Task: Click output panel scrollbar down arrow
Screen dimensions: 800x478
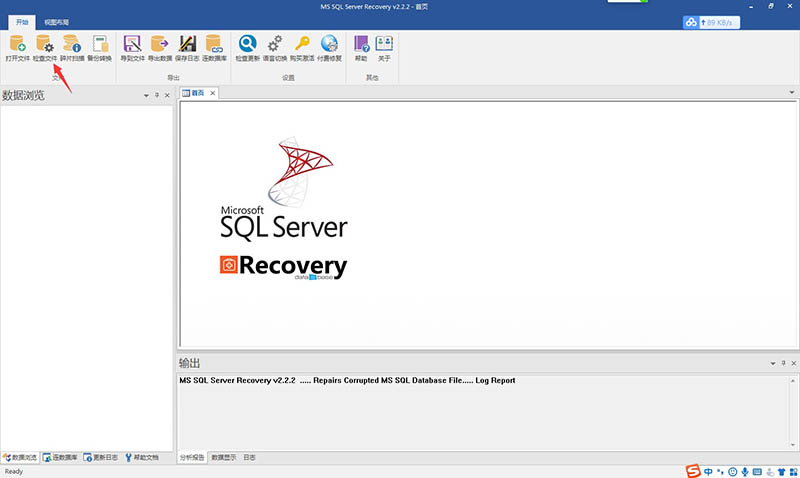Action: (x=793, y=445)
